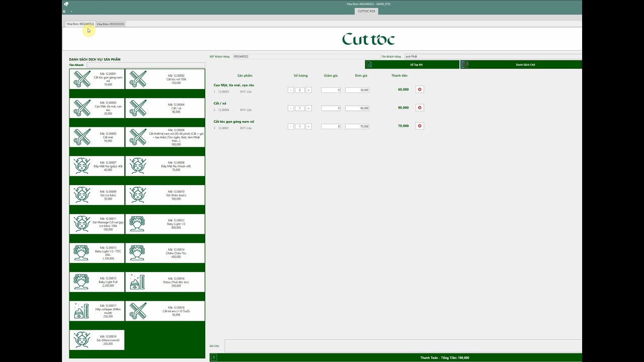Click quantity field for Cạo Mặt, tỉa mái
644x362 pixels.
300,90
